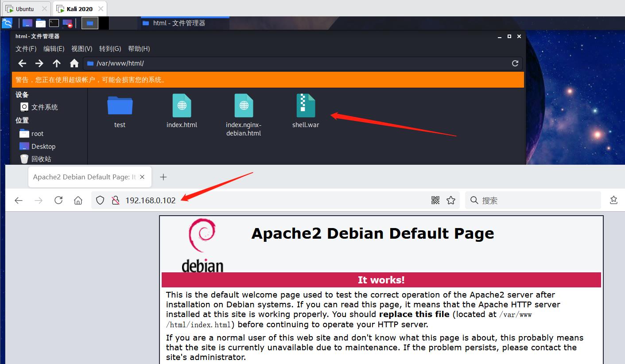Open the 帮助(H) menu
This screenshot has height=364, width=625.
click(139, 49)
